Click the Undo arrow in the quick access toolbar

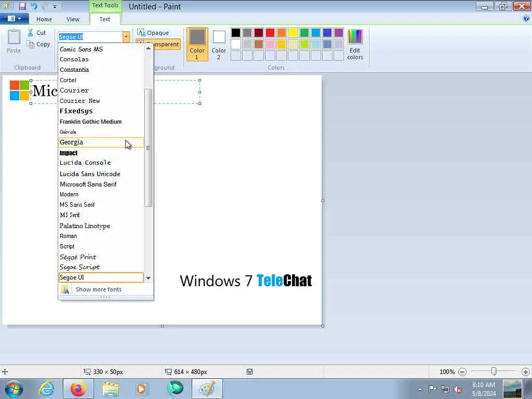[34, 6]
